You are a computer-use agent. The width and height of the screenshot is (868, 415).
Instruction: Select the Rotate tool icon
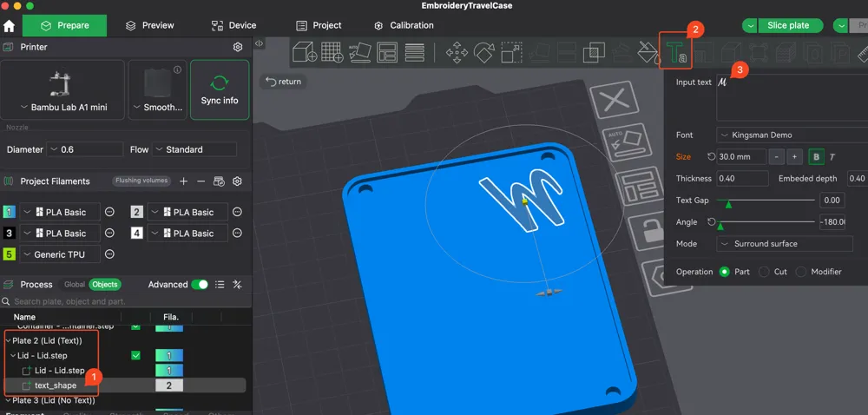tap(483, 53)
